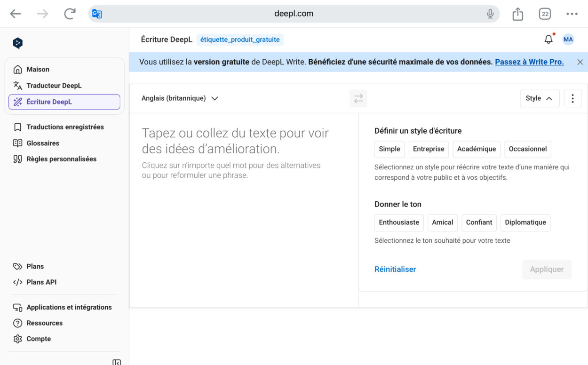Viewport: 588px width, 365px height.
Task: Click the devices icon beside Applications et intégrations
Action: [x=18, y=307]
